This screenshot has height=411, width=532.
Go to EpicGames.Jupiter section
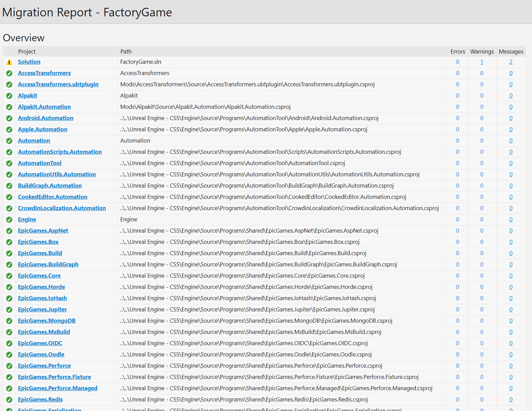[x=42, y=309]
